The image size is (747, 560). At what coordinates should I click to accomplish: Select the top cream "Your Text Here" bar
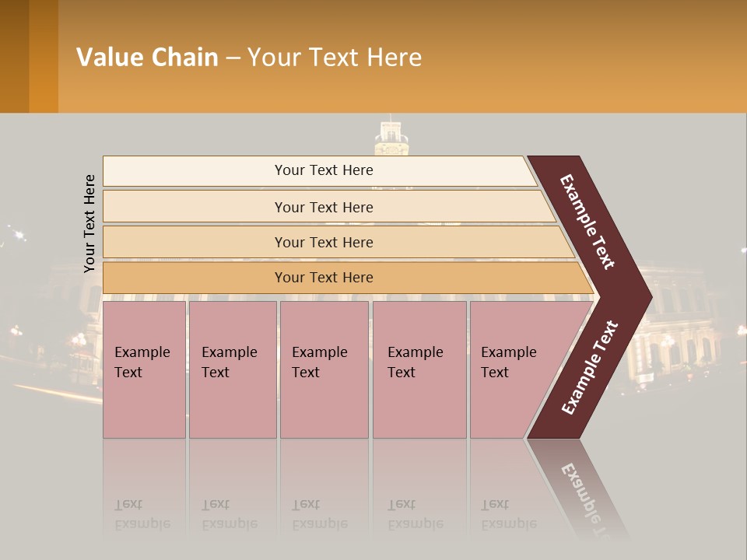[x=323, y=170]
